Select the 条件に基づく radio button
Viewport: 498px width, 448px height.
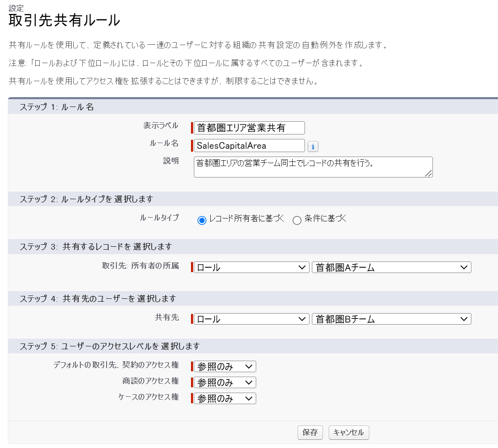point(297,220)
